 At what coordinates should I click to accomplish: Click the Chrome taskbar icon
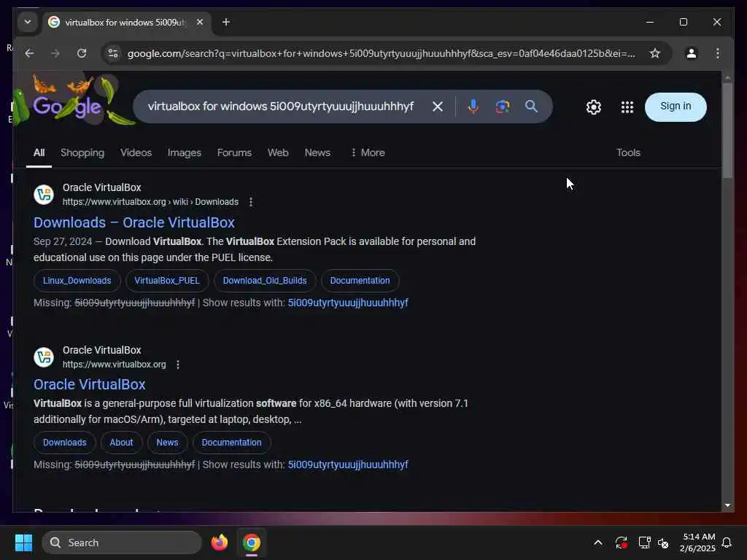click(x=252, y=542)
